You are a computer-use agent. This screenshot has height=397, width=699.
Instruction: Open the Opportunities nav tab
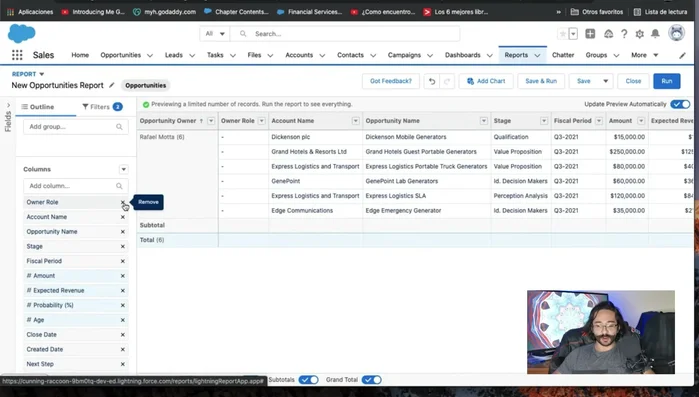click(121, 55)
